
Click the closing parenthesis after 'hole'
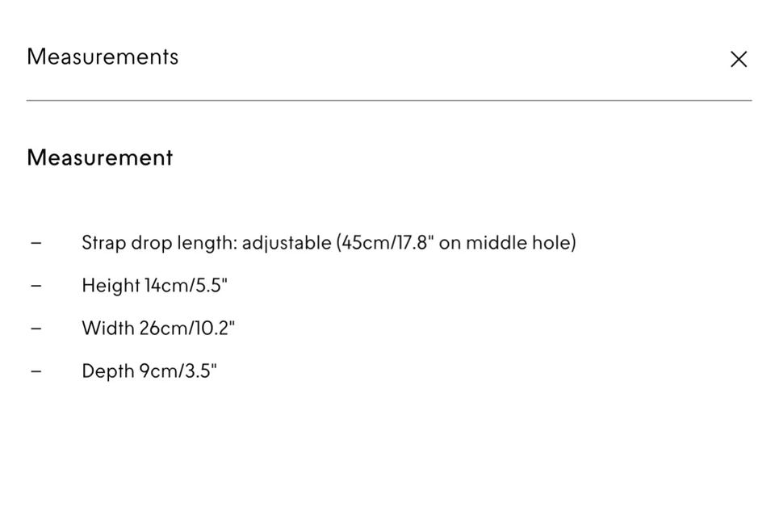click(573, 243)
